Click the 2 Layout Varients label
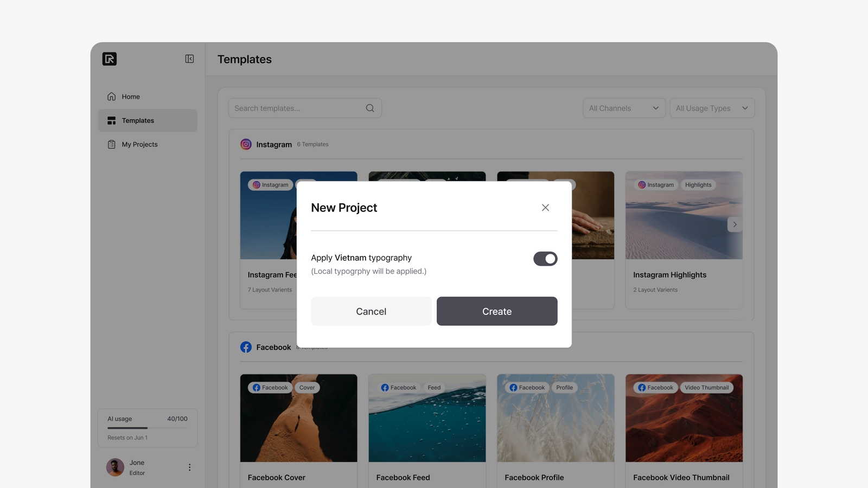Viewport: 868px width, 488px height. [x=655, y=290]
